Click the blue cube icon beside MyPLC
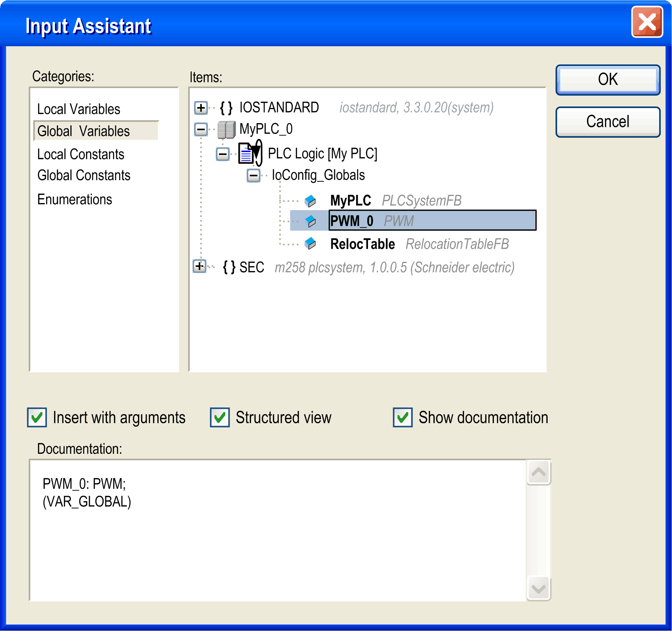The width and height of the screenshot is (672, 631). point(310,201)
